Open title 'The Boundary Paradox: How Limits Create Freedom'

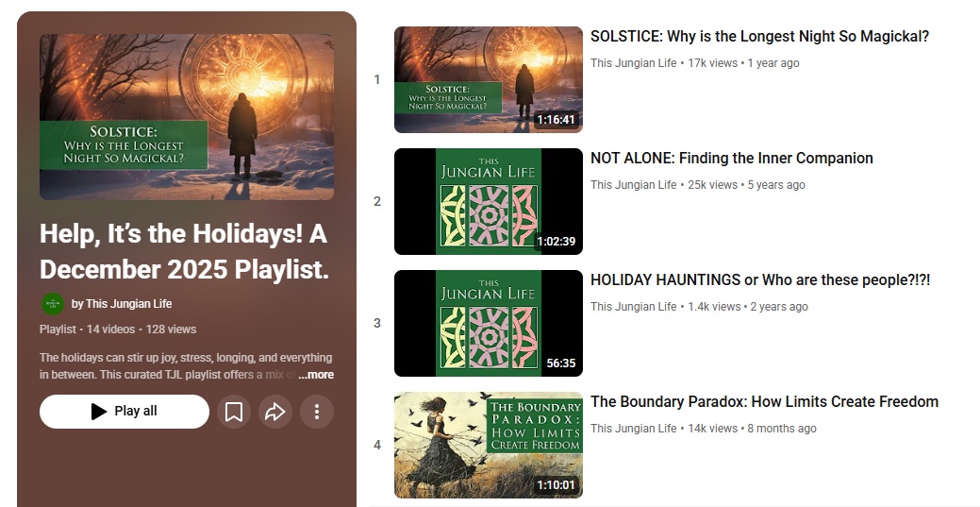pyautogui.click(x=764, y=402)
